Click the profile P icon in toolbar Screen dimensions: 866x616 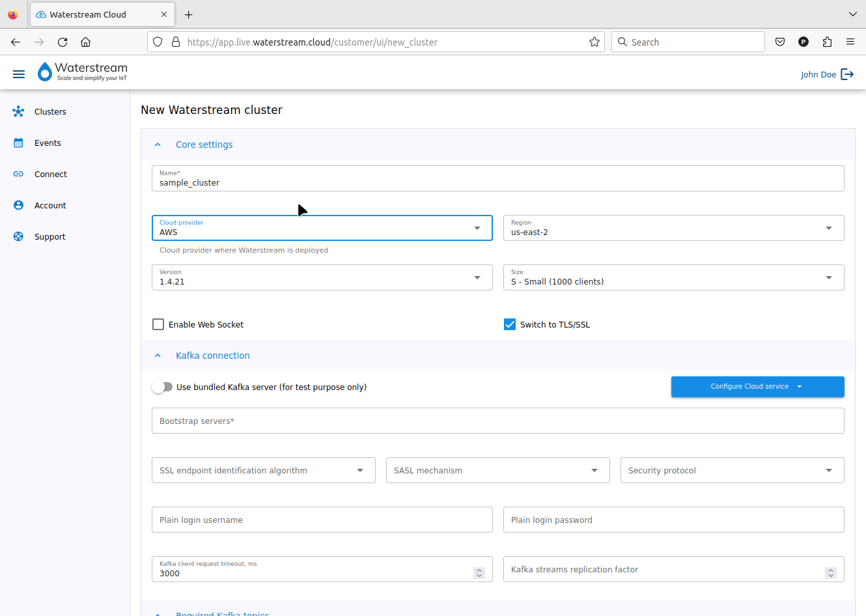click(803, 42)
